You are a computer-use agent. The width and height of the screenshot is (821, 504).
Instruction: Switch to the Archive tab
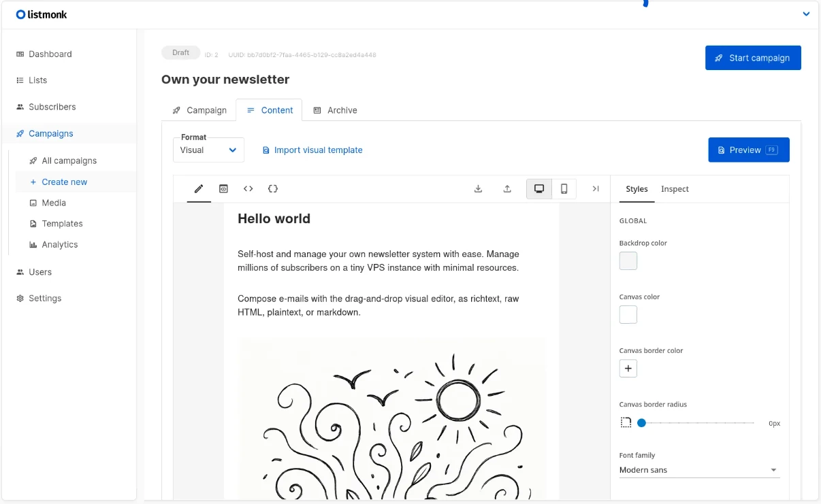tap(335, 110)
